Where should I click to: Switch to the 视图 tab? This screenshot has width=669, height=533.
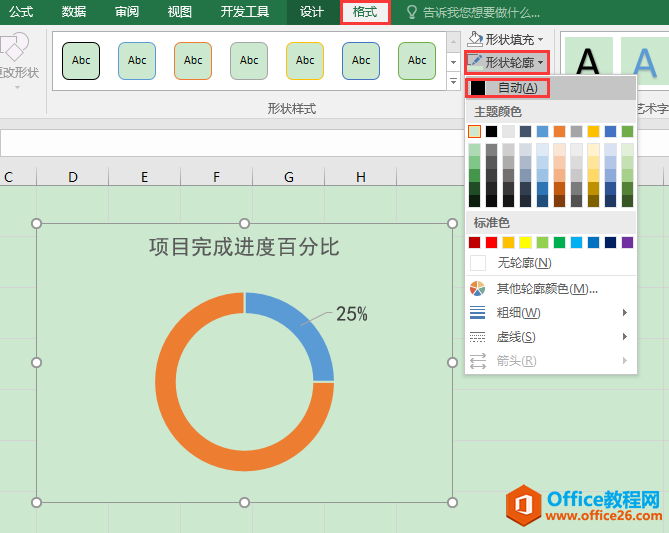180,12
